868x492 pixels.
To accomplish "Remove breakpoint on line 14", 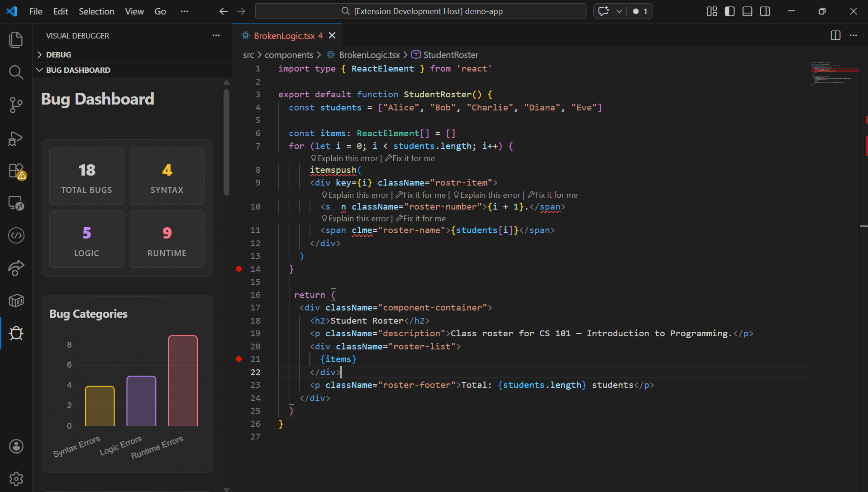I will (x=239, y=269).
